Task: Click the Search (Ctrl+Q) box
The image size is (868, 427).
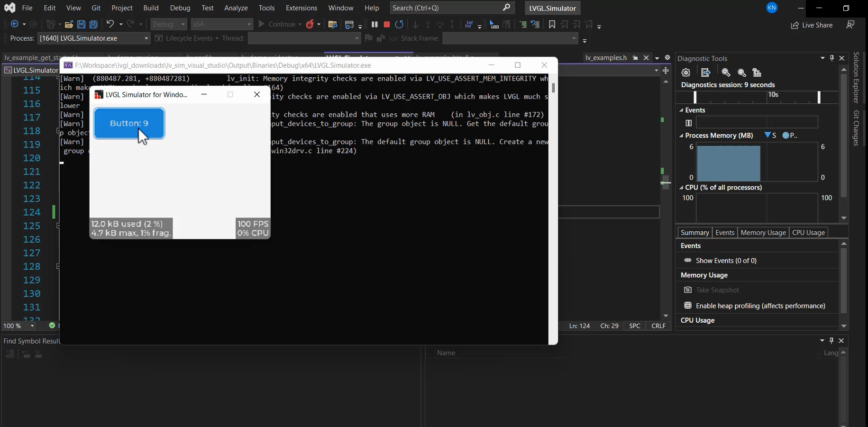Action: click(x=452, y=8)
